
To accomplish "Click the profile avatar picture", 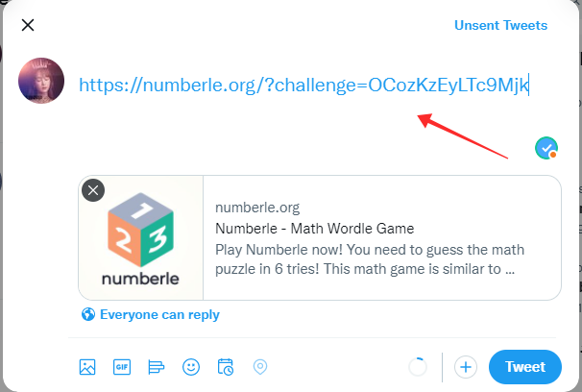I will [x=41, y=81].
